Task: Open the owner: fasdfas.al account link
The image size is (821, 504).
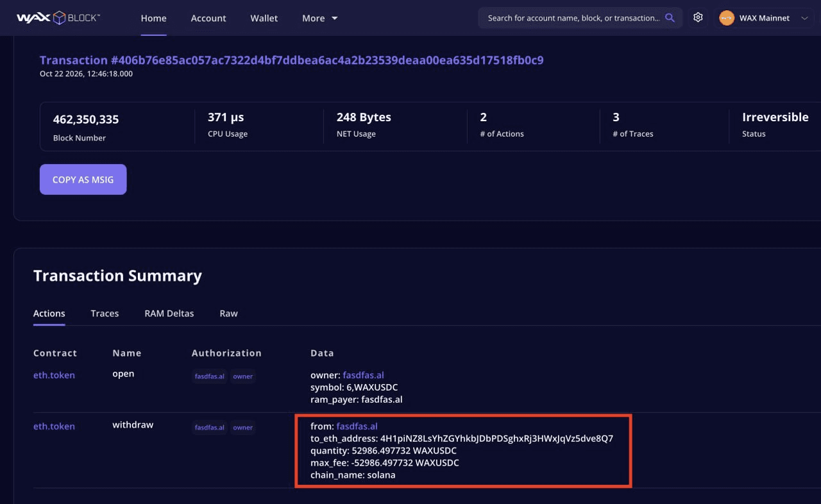Action: (363, 375)
